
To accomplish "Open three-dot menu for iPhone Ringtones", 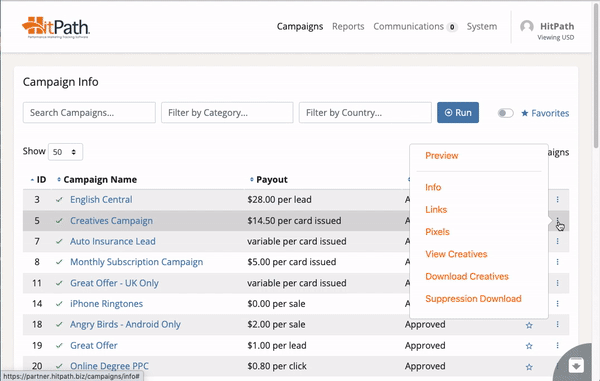I will (558, 304).
